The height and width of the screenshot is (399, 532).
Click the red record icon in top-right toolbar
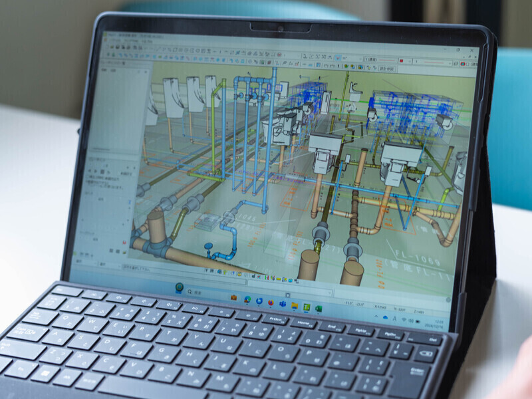click(464, 64)
